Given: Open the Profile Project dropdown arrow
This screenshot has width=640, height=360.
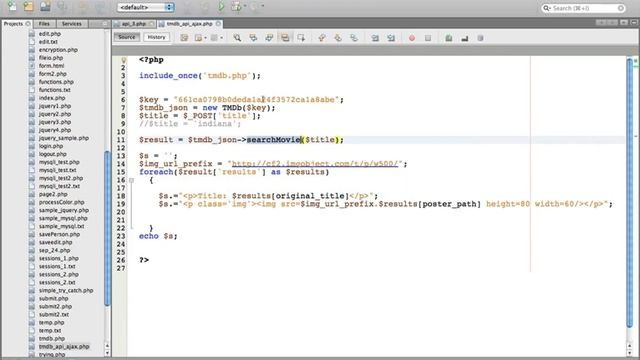Looking at the screenshot, I should point(263,6).
